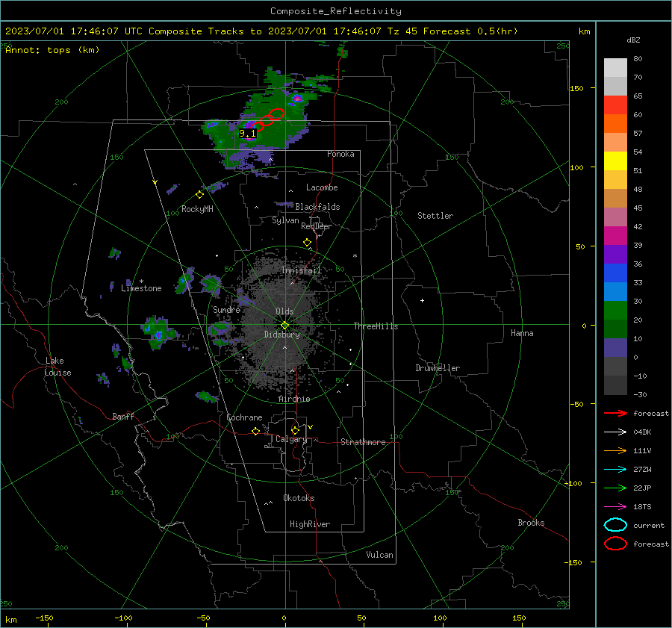Click the Didsbury city label
The height and width of the screenshot is (628, 672).
tap(281, 335)
